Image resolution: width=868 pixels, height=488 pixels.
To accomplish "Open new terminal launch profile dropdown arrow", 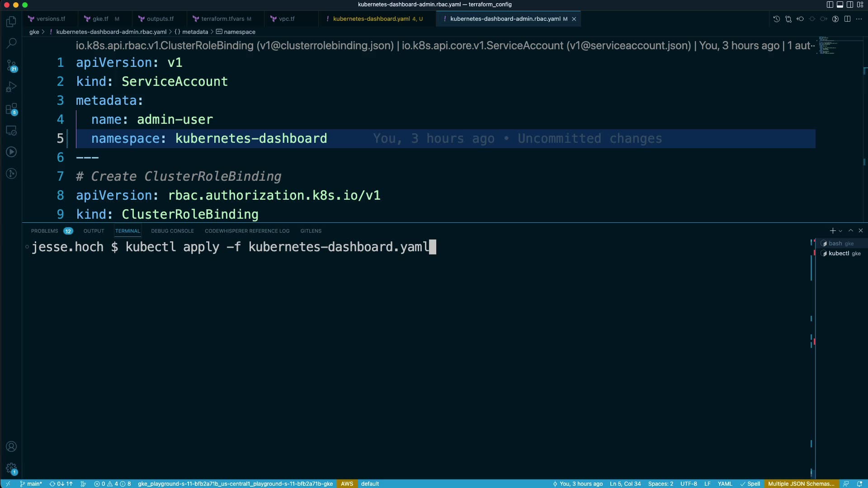I will 840,231.
